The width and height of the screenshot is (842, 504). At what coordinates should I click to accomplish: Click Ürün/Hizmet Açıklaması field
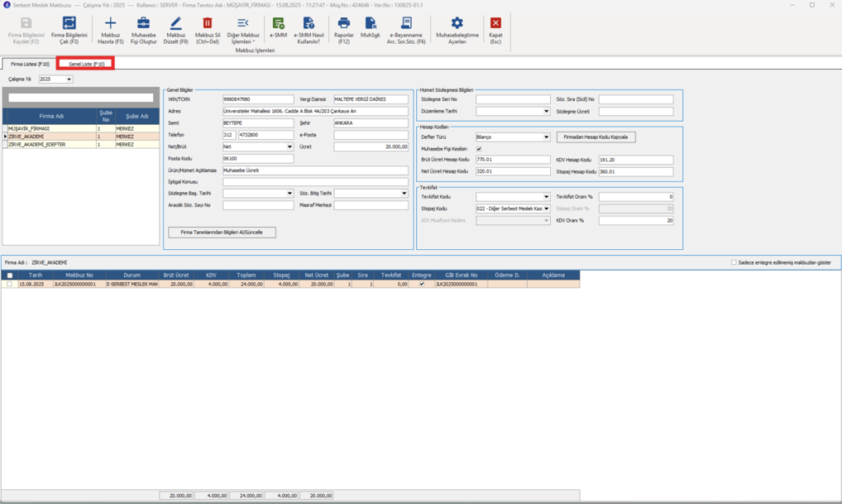click(x=315, y=170)
